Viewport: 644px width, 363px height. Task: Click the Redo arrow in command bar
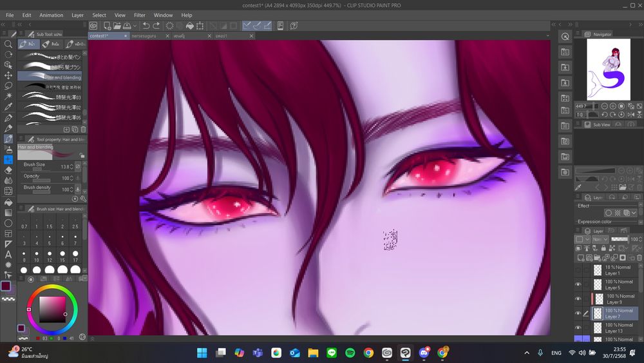pyautogui.click(x=156, y=26)
